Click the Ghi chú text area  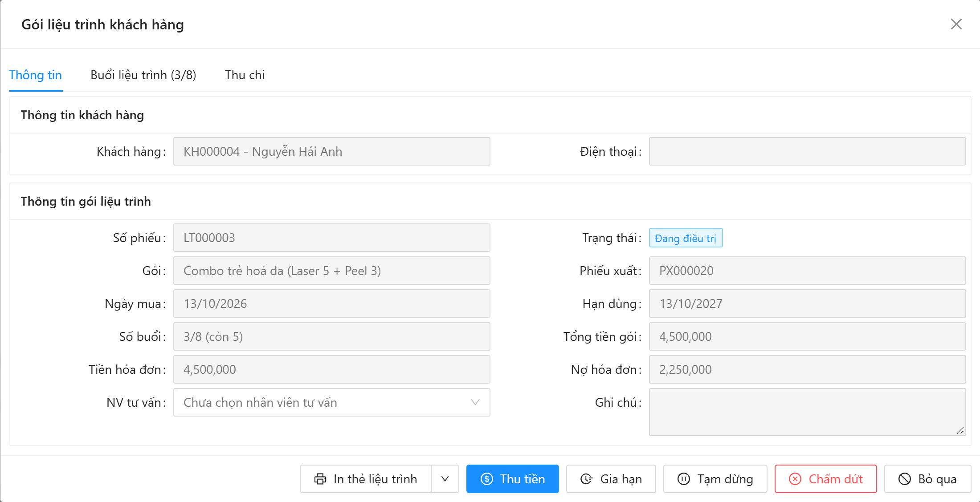pyautogui.click(x=807, y=412)
